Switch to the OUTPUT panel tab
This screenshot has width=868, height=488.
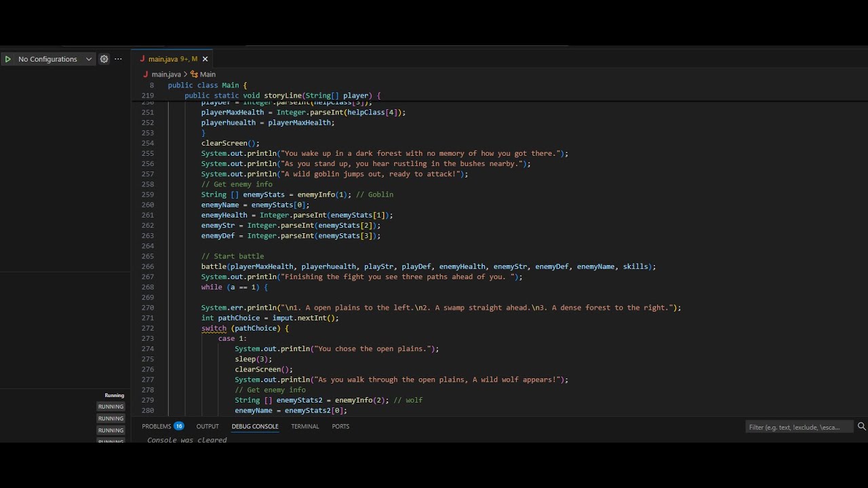pos(208,426)
